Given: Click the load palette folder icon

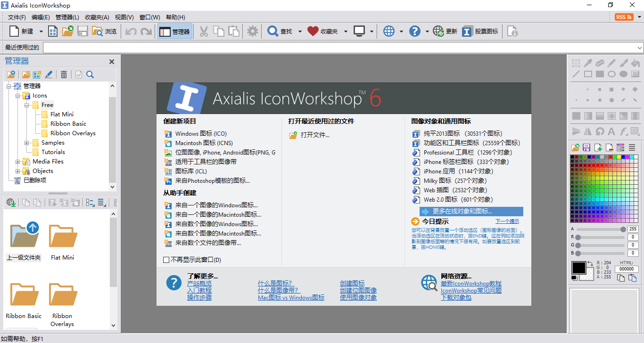Looking at the screenshot, I should coord(575,147).
